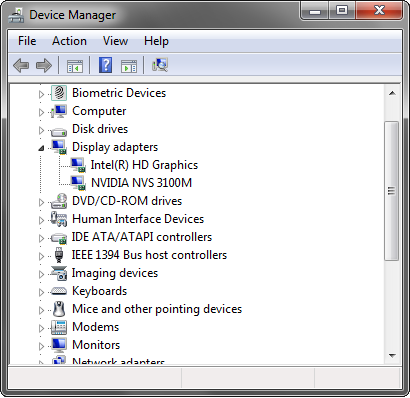410x398 pixels.
Task: Click the scrollbar up arrow
Action: (x=392, y=93)
